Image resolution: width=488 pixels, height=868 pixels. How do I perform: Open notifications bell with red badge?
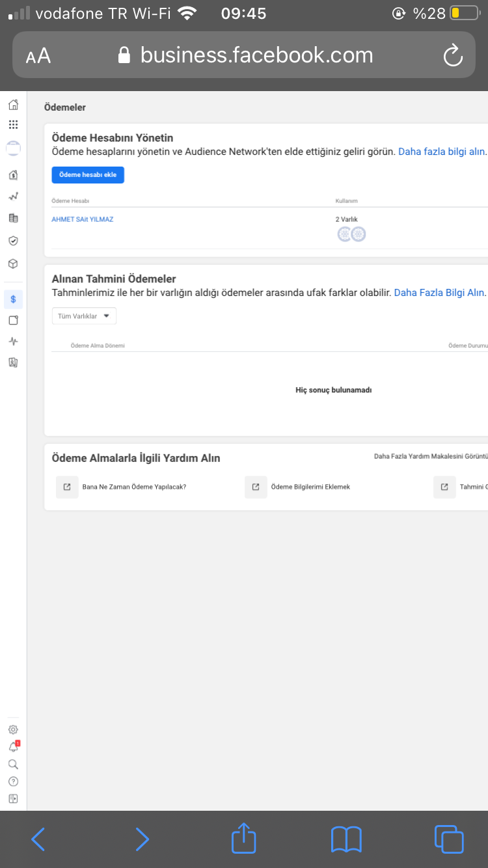[14, 747]
